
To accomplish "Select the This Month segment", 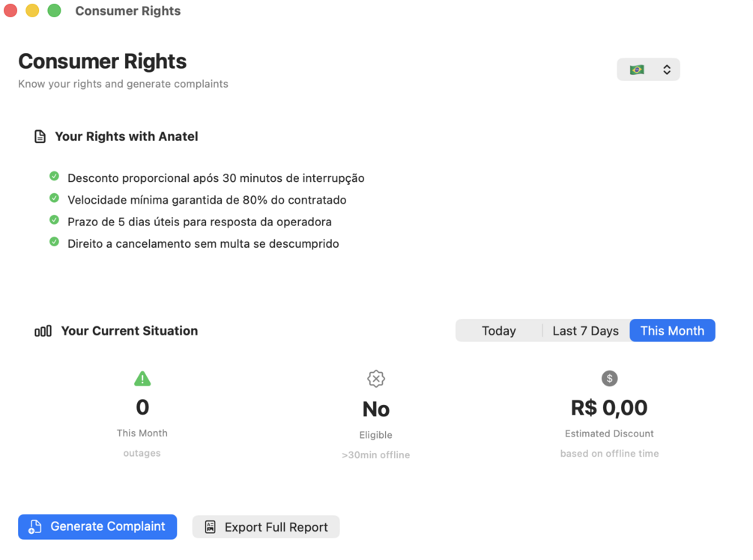I will 672,331.
